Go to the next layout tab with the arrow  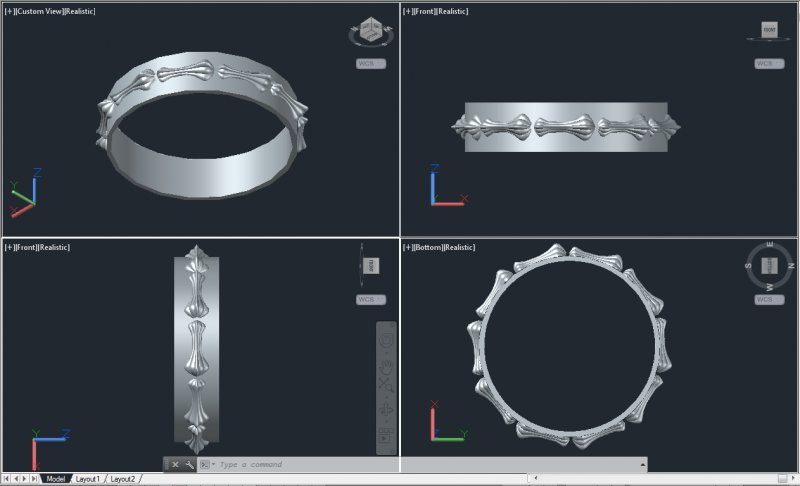[x=24, y=479]
